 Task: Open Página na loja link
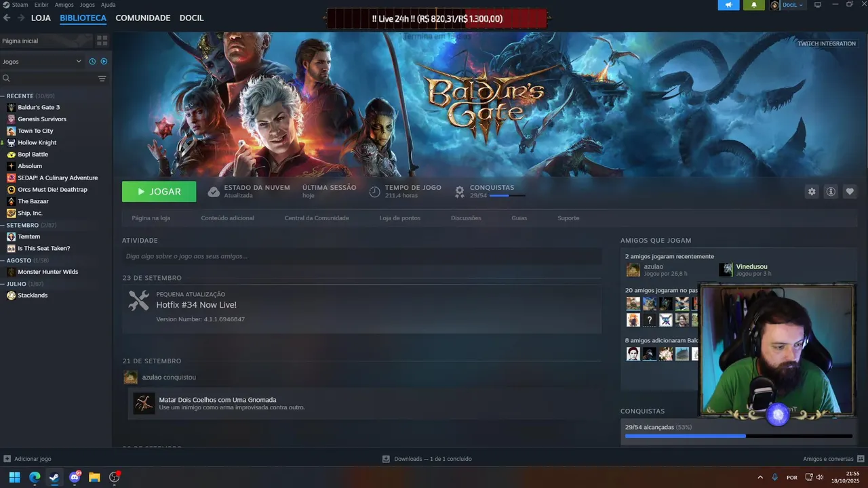(151, 218)
